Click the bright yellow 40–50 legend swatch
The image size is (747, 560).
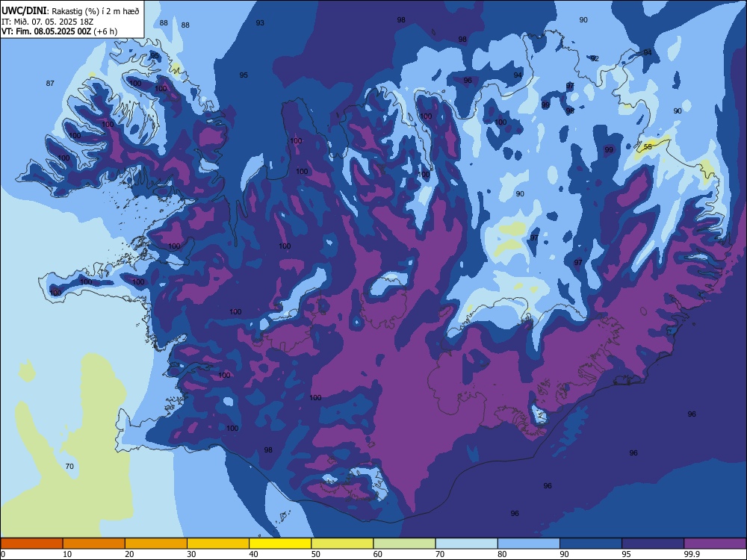click(280, 544)
